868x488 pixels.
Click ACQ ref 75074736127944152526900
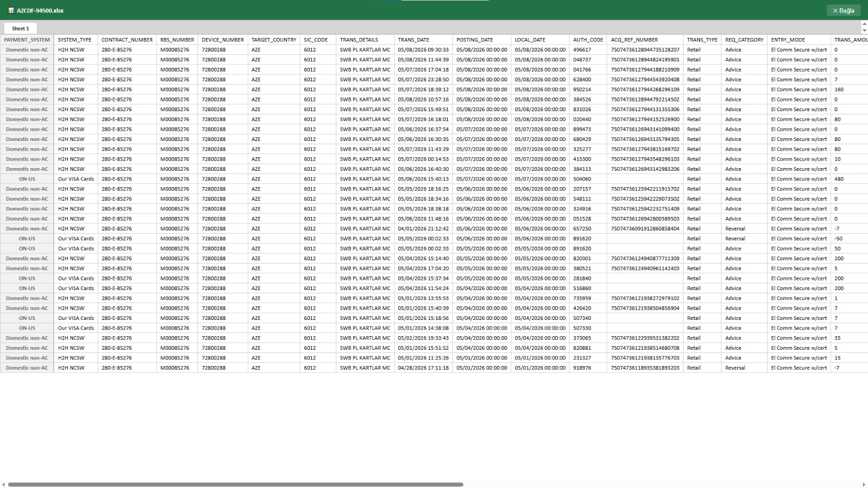[x=645, y=119]
